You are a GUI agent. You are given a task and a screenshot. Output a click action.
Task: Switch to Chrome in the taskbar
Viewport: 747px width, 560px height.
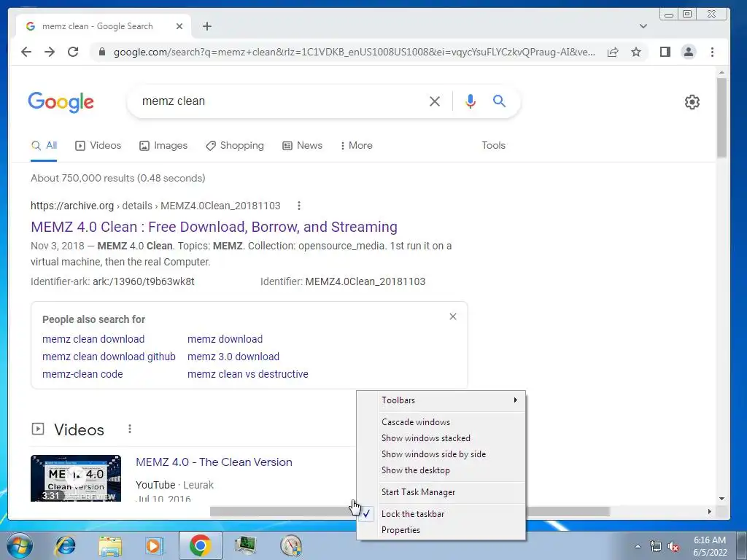click(200, 545)
